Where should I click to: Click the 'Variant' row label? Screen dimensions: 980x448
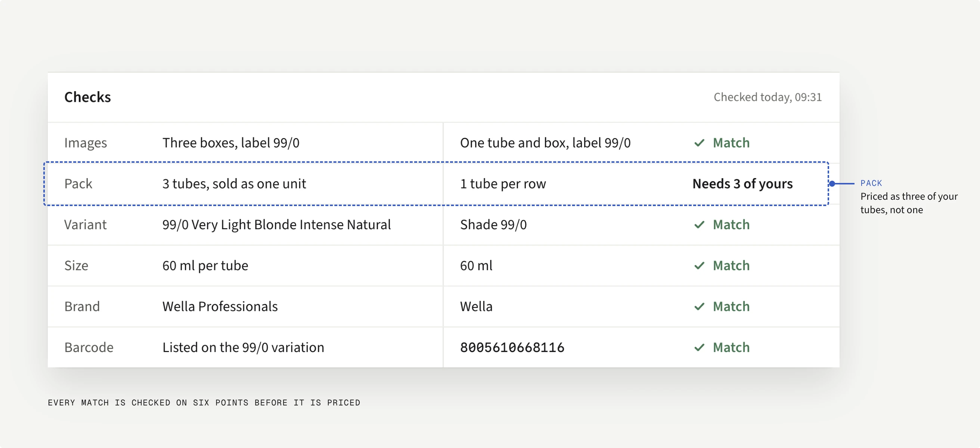(x=85, y=225)
